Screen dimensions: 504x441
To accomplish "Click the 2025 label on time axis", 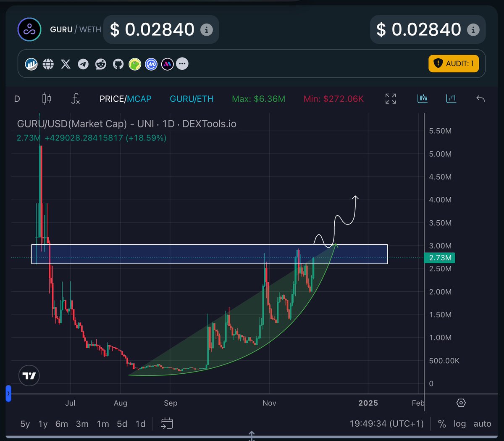I will [x=368, y=403].
